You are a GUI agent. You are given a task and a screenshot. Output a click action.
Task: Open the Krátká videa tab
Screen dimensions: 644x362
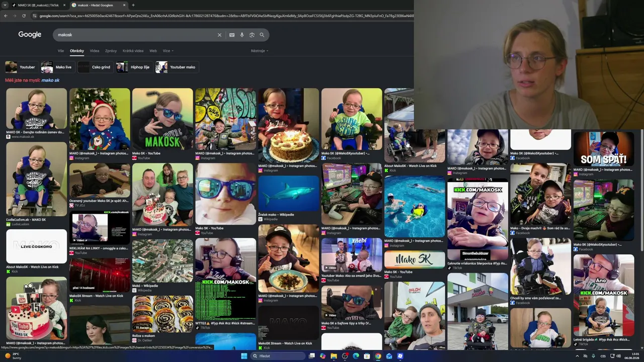(133, 51)
